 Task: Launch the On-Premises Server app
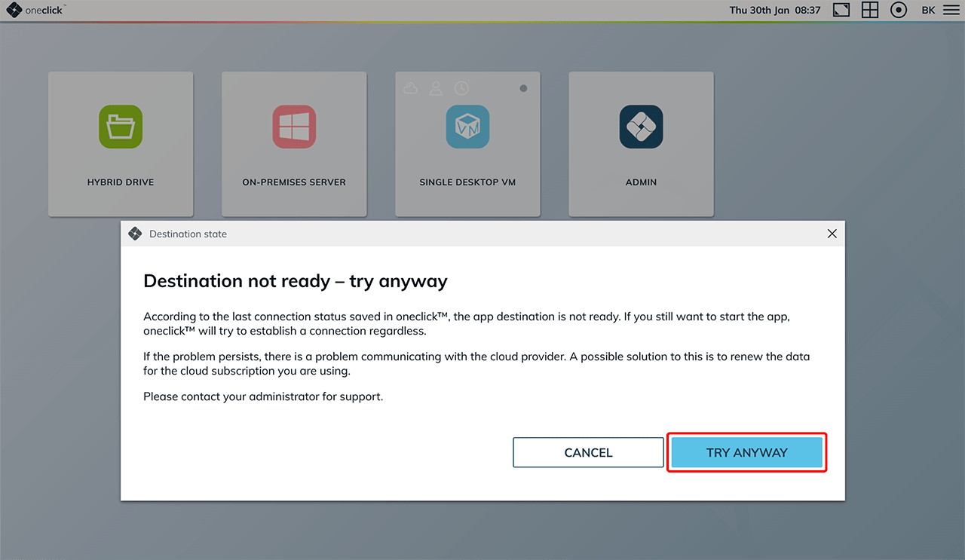(294, 144)
